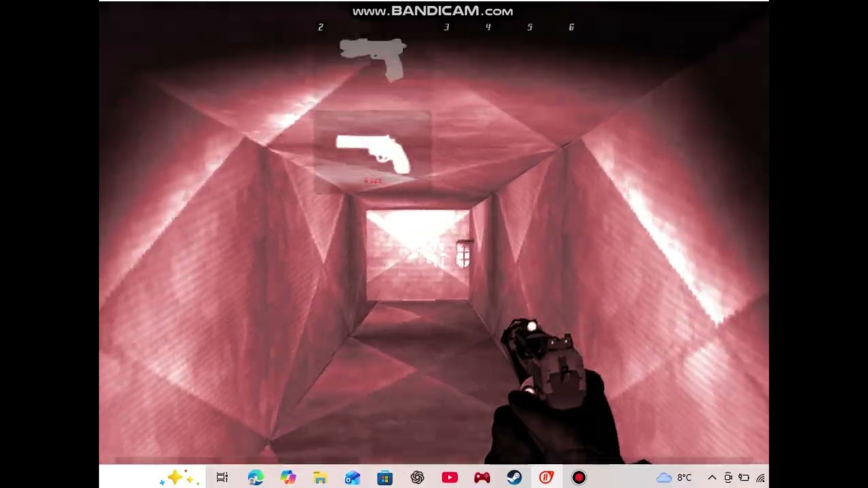
Task: Open Outlook mail from taskbar
Action: (353, 478)
